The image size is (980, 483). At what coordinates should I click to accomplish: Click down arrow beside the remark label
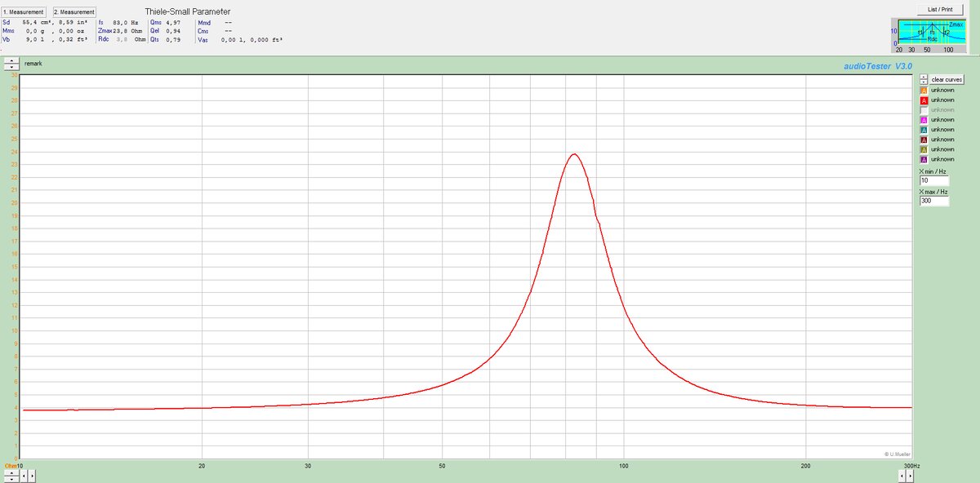pyautogui.click(x=11, y=66)
